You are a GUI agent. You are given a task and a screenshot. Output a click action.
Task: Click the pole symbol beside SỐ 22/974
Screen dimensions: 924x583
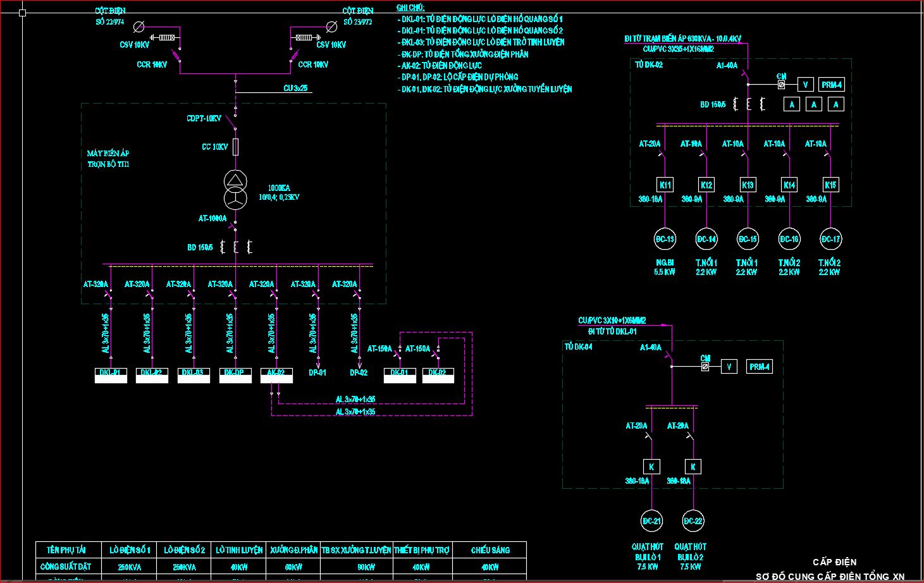139,27
